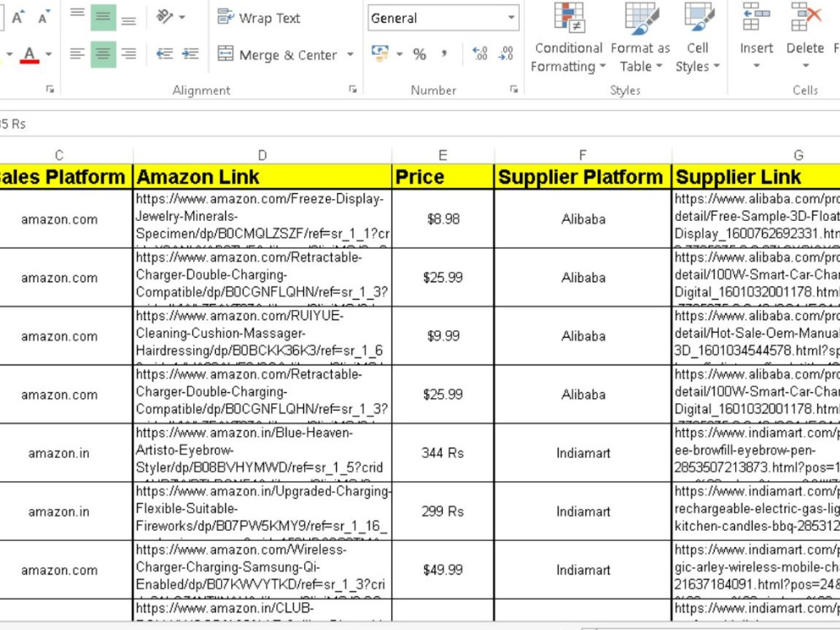
Task: Decrease the cell indent
Action: [x=165, y=54]
